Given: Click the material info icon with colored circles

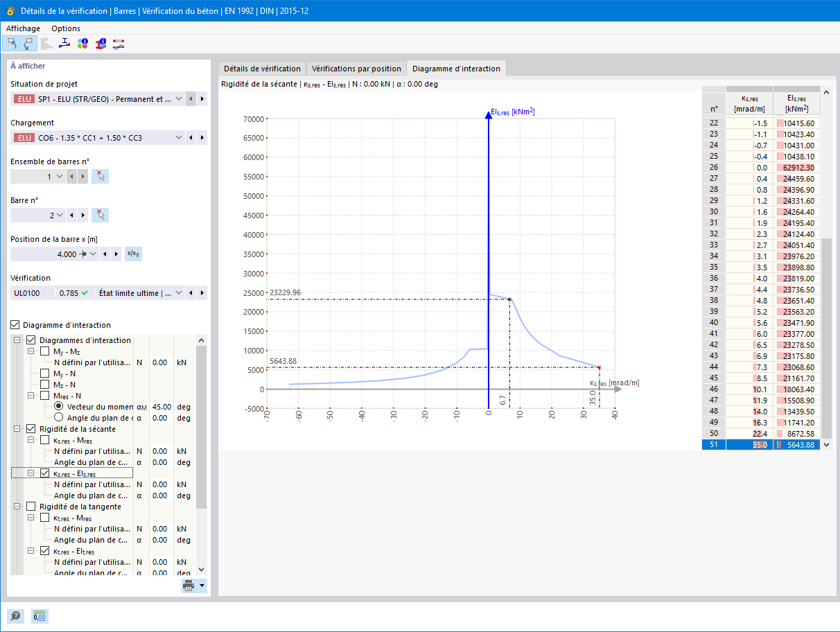Looking at the screenshot, I should pos(82,44).
